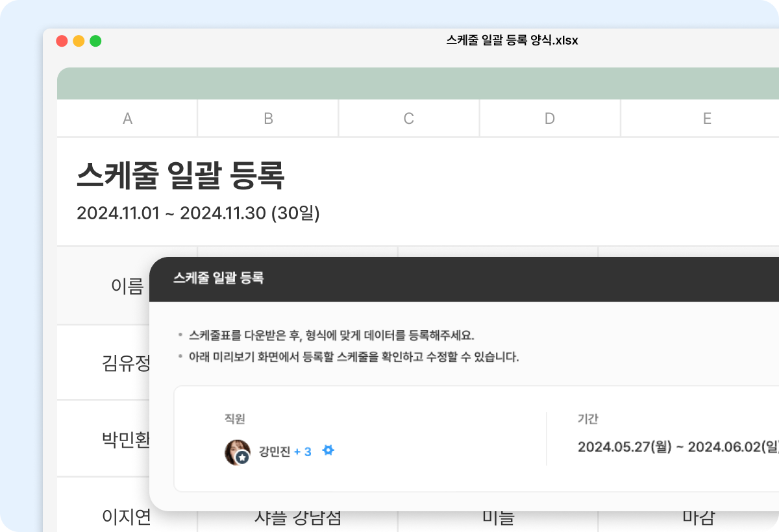Select spreadsheet column header A
779x532 pixels.
coord(127,118)
